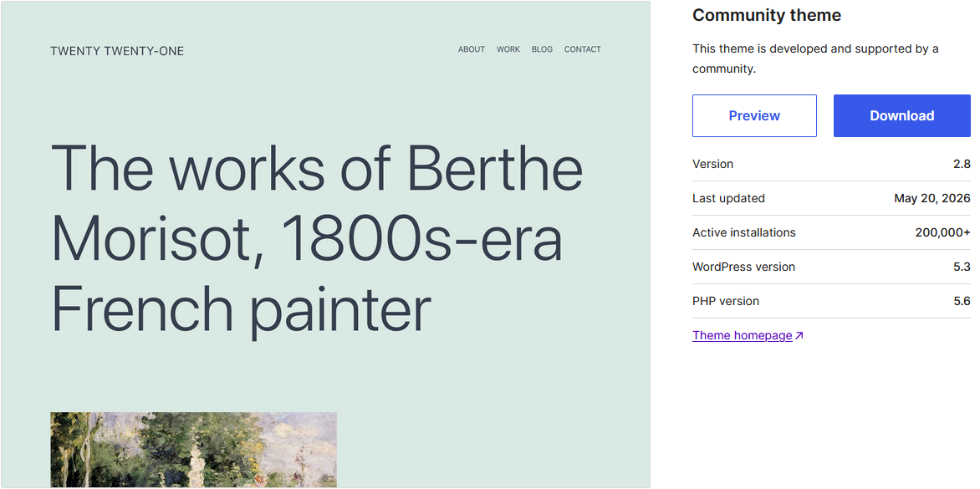Click the community support description text
This screenshot has width=980, height=489.
815,59
